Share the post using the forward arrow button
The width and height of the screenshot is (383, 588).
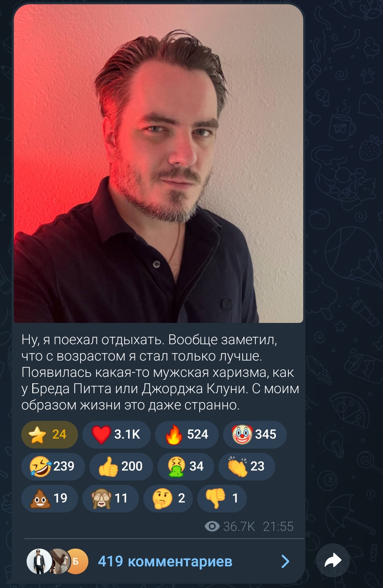tap(333, 560)
